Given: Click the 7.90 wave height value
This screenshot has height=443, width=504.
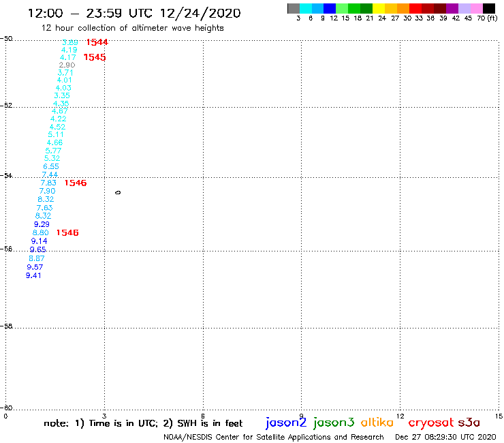Looking at the screenshot, I should click(x=47, y=191).
